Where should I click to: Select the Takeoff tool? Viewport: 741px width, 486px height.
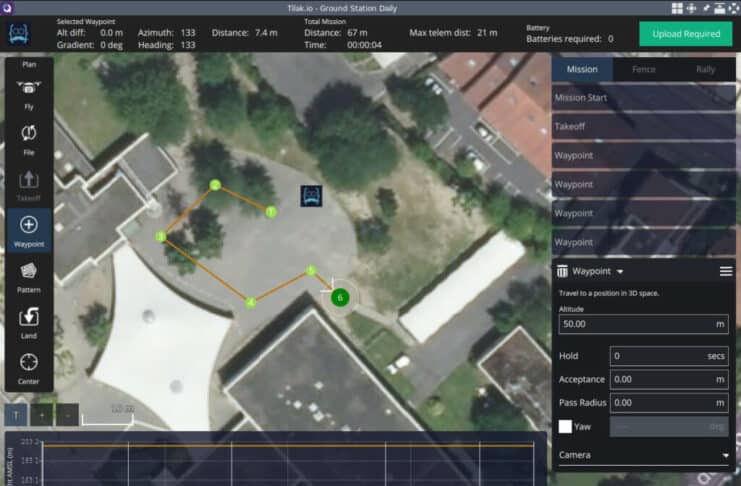point(28,186)
